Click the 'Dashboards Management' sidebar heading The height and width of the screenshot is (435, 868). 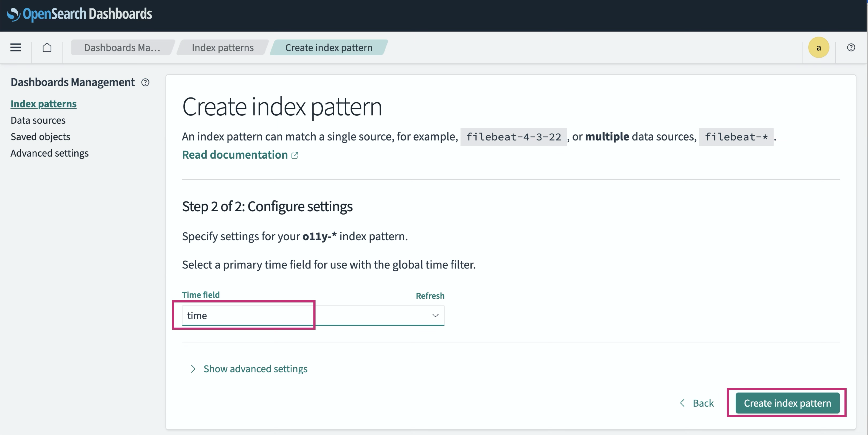click(x=73, y=82)
